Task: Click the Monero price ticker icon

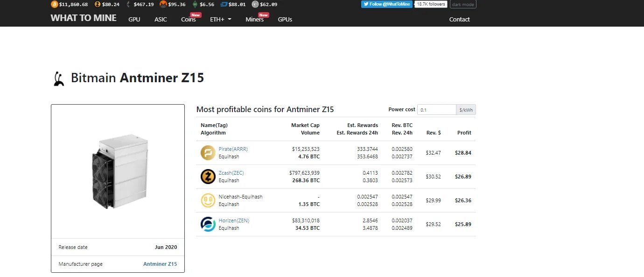Action: (x=163, y=4)
